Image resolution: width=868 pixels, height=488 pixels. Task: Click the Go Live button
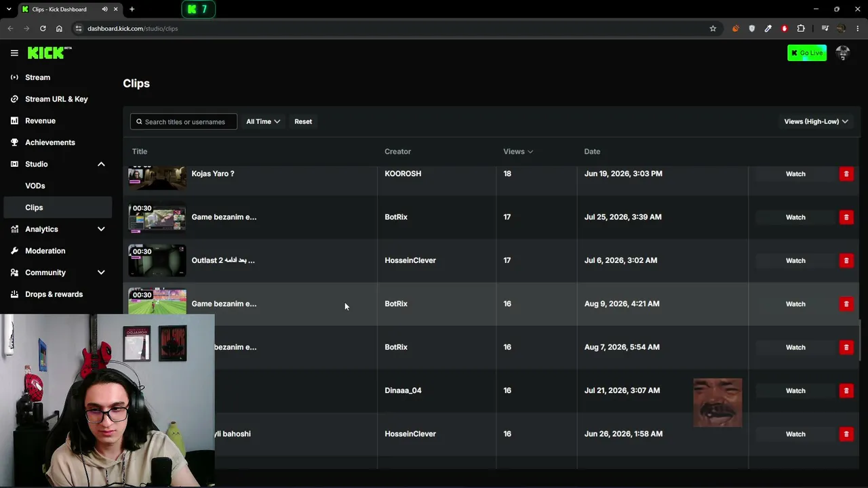[807, 53]
